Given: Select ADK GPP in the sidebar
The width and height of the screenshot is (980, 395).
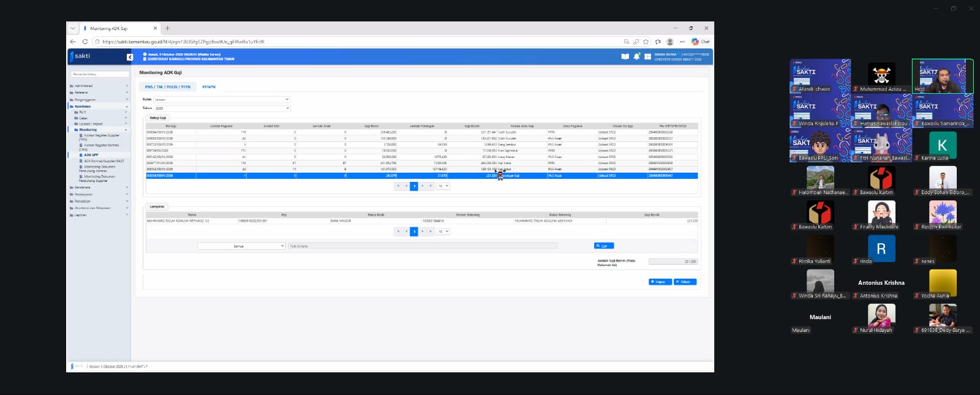Looking at the screenshot, I should pos(91,155).
